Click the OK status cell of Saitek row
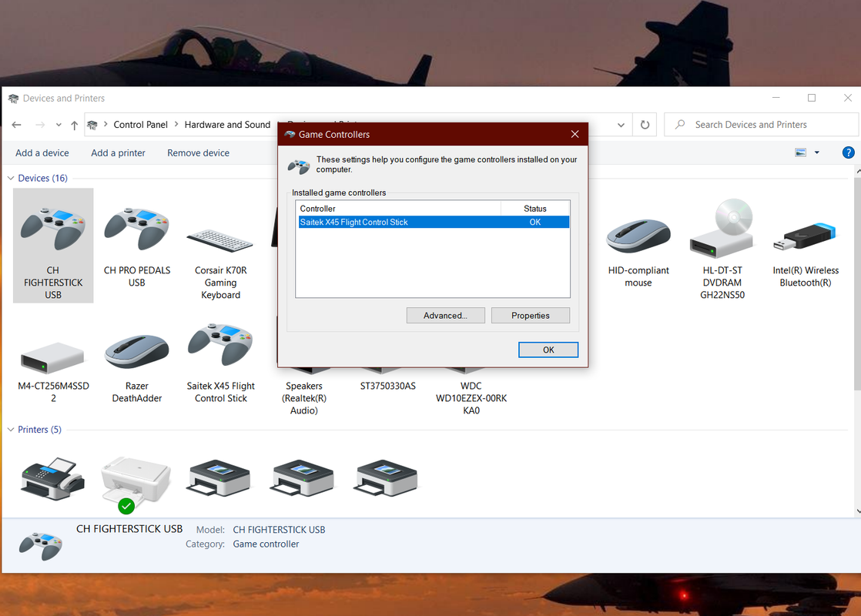The width and height of the screenshot is (861, 616). 534,222
